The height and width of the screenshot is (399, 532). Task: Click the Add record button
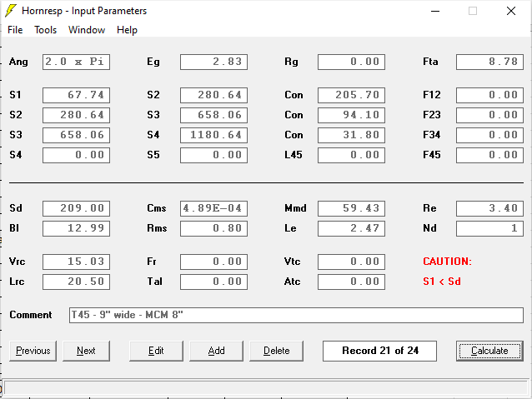(216, 351)
